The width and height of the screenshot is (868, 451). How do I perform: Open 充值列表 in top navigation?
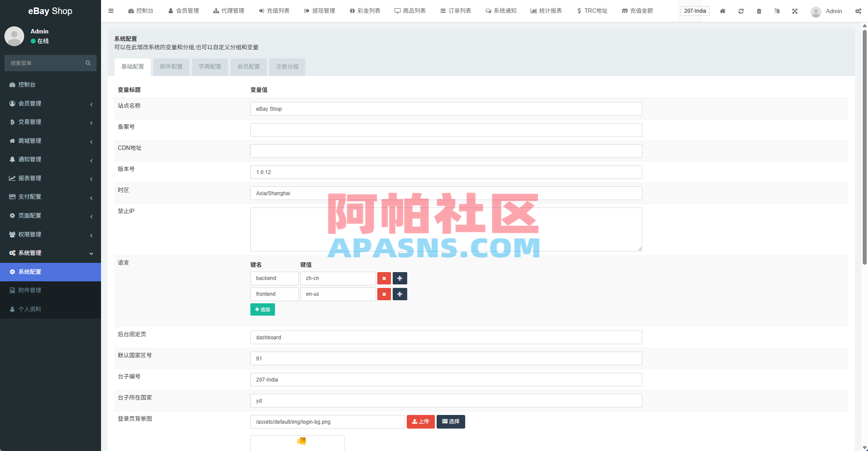coord(274,11)
